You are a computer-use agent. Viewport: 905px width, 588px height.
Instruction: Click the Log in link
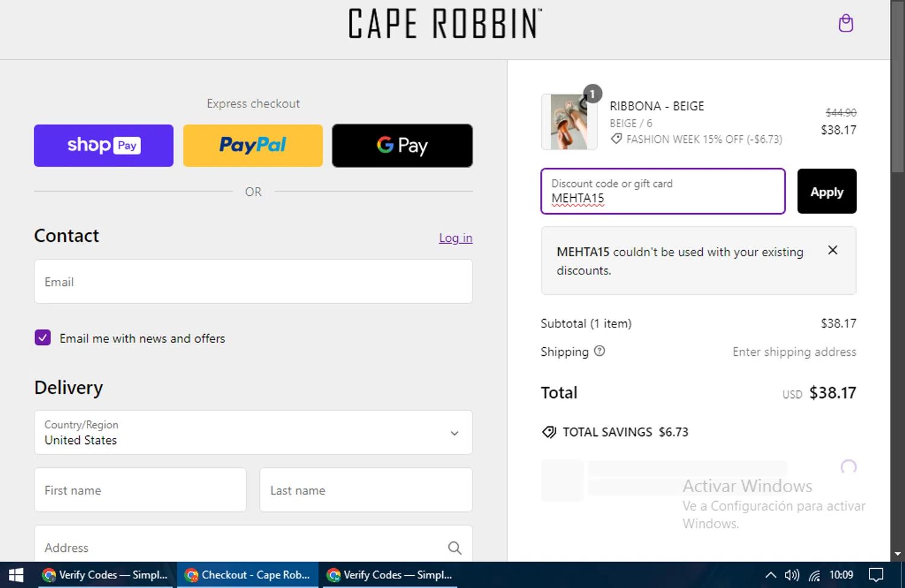tap(455, 238)
